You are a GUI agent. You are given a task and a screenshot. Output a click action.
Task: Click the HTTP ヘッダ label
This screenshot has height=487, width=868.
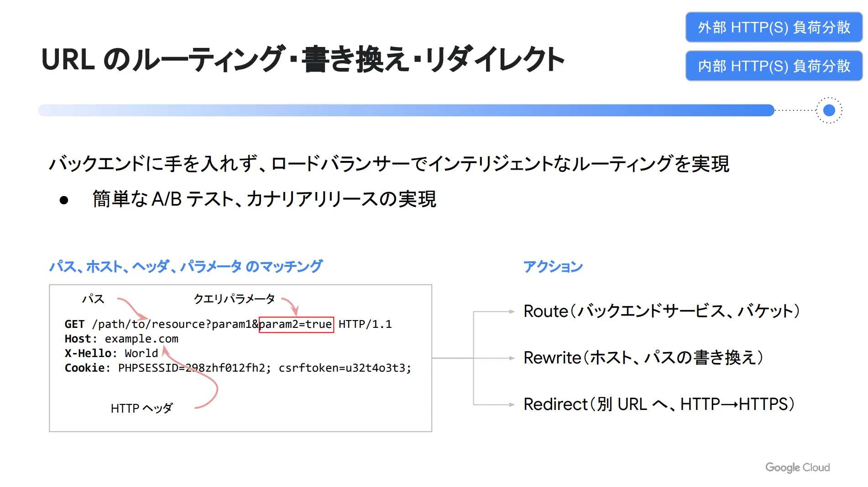141,408
